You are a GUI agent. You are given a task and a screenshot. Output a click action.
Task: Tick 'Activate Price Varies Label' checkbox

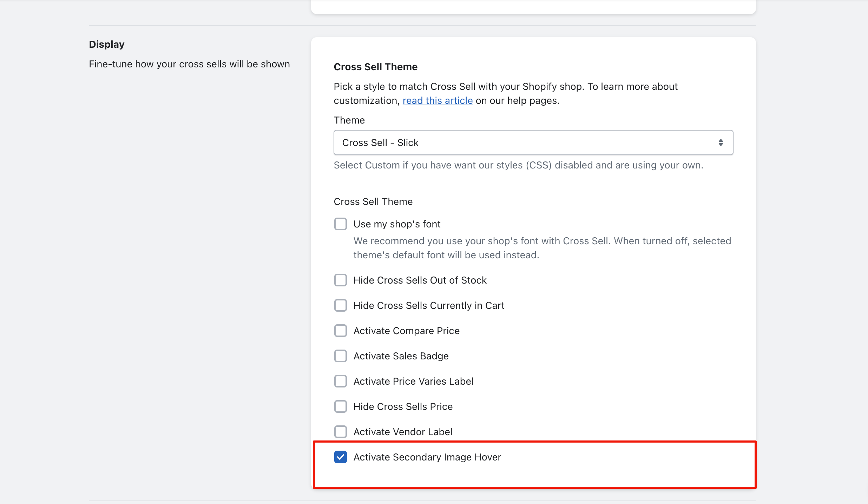(x=340, y=381)
